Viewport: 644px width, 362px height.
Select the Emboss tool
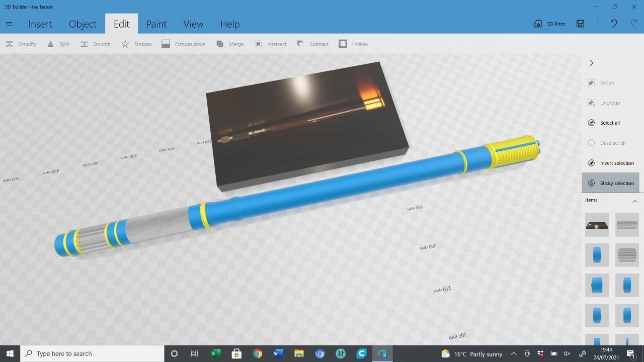[136, 44]
